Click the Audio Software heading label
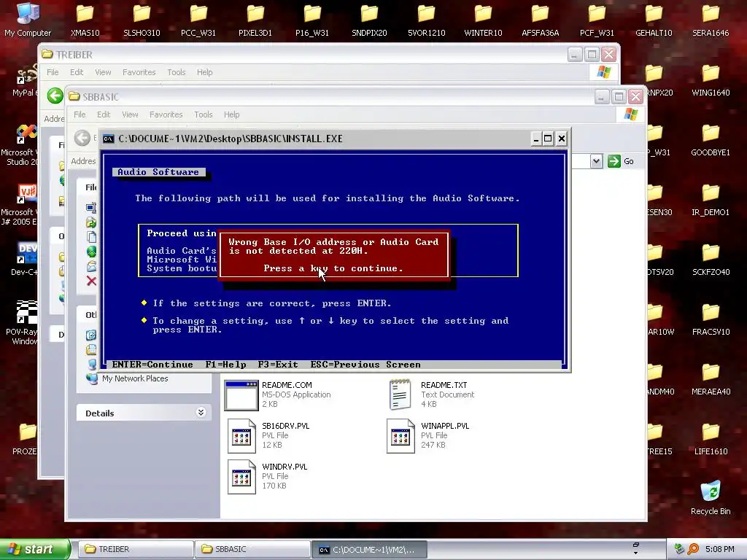The width and height of the screenshot is (747, 560). point(158,172)
